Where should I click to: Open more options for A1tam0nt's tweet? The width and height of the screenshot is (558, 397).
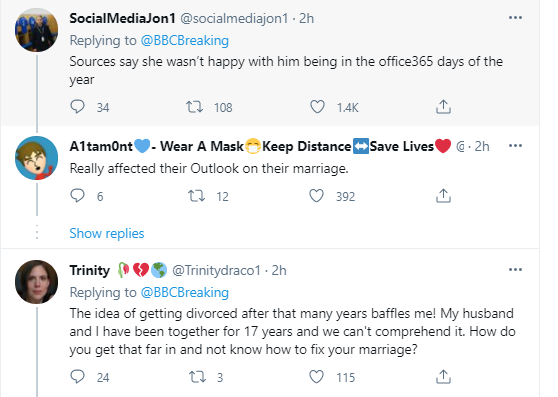click(x=515, y=145)
